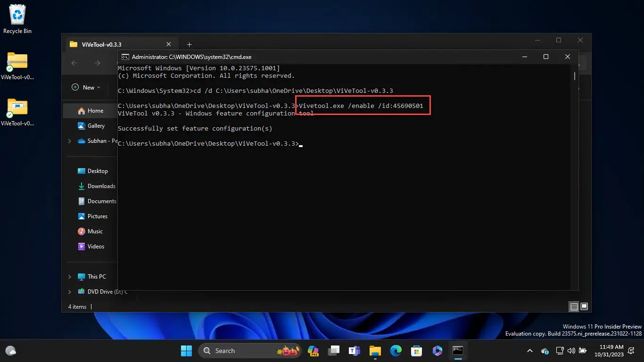Select the extracted ViVeTool folder icon on desktop
The width and height of the screenshot is (644, 362).
[17, 112]
